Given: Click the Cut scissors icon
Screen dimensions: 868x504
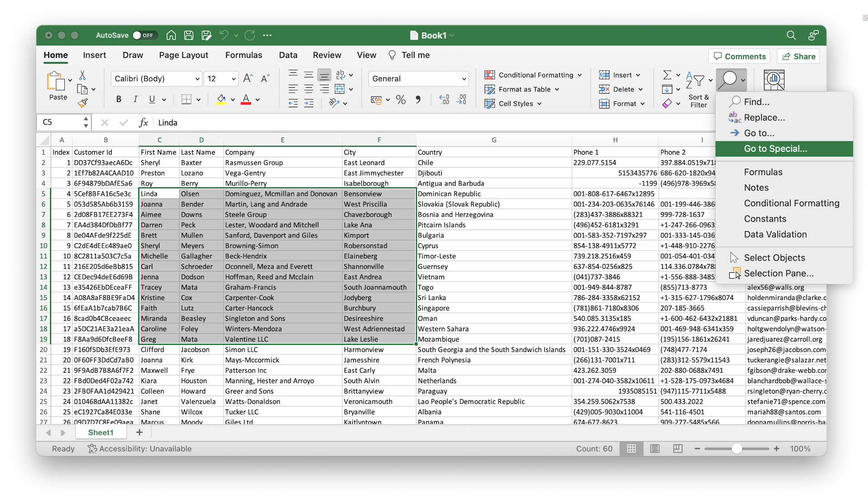Looking at the screenshot, I should click(82, 75).
